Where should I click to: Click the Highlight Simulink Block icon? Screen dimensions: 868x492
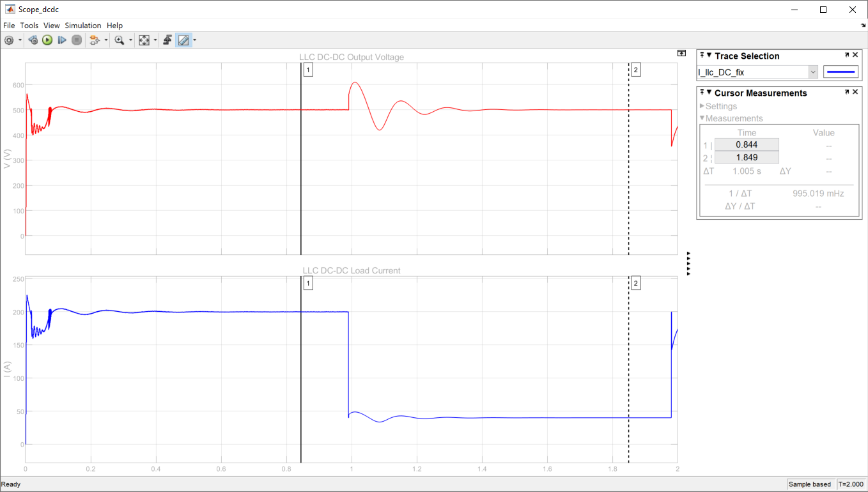[95, 40]
